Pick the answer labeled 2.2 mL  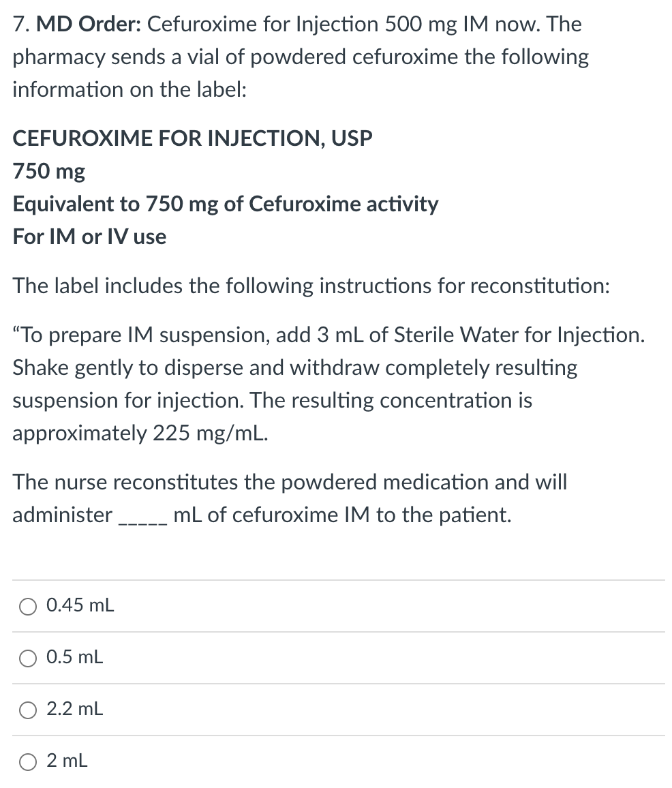pyautogui.click(x=74, y=710)
